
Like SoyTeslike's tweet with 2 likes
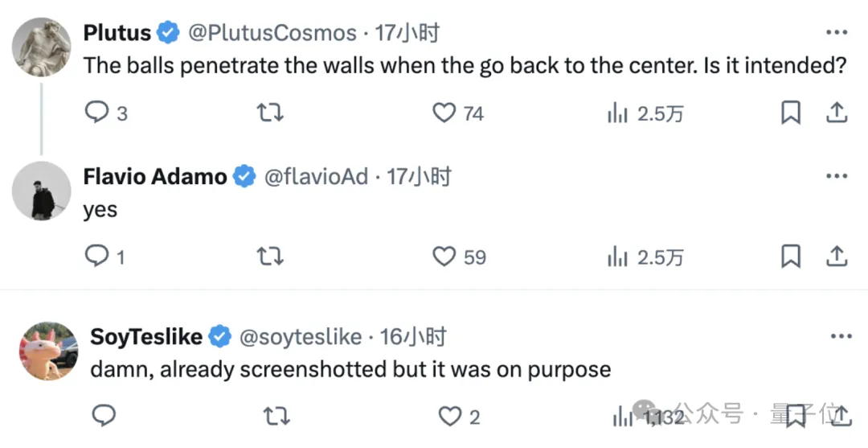[x=448, y=416]
